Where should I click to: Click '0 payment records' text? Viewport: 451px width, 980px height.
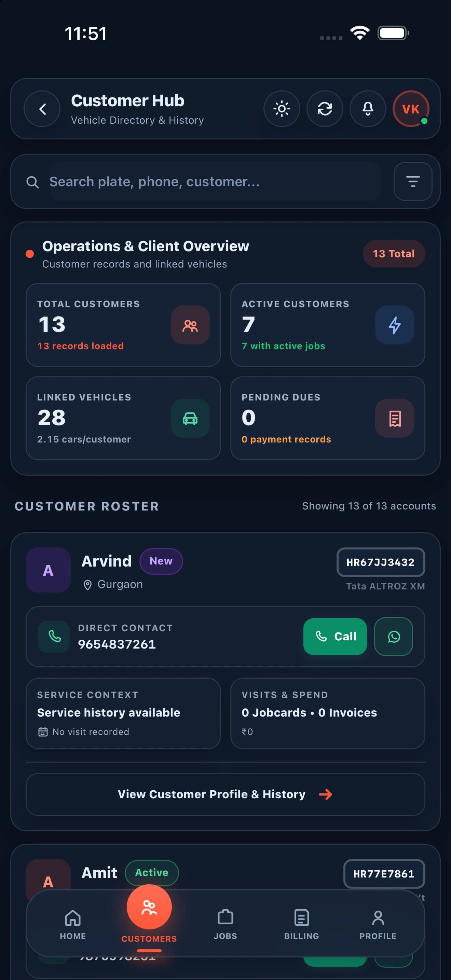tap(286, 439)
